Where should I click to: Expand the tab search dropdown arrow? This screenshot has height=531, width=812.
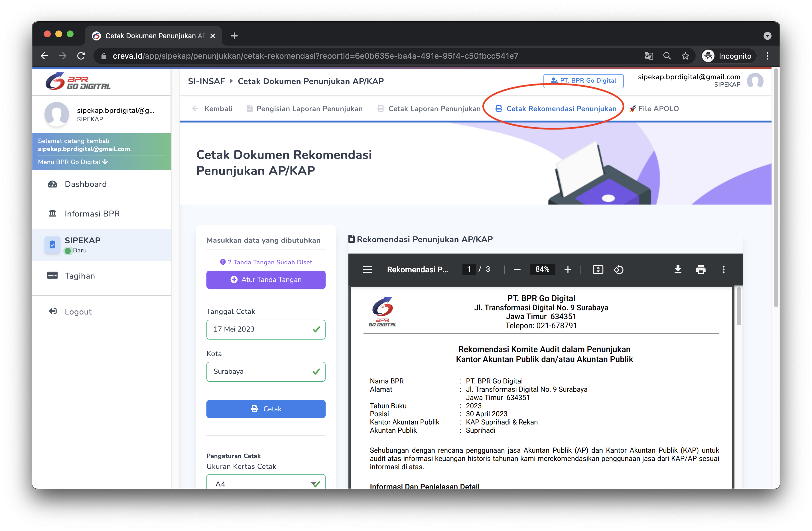[767, 36]
